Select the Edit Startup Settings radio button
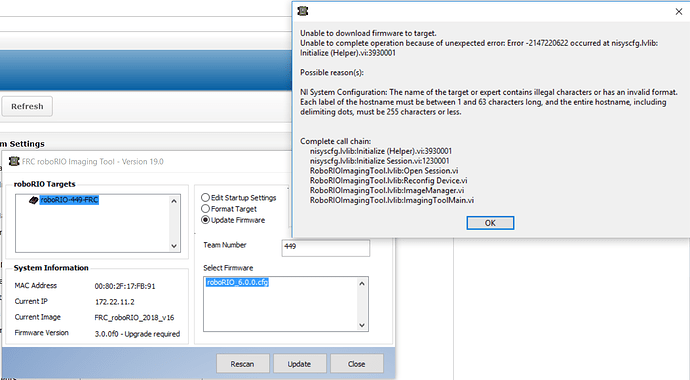Screen dimensions: 690x380 pos(206,197)
